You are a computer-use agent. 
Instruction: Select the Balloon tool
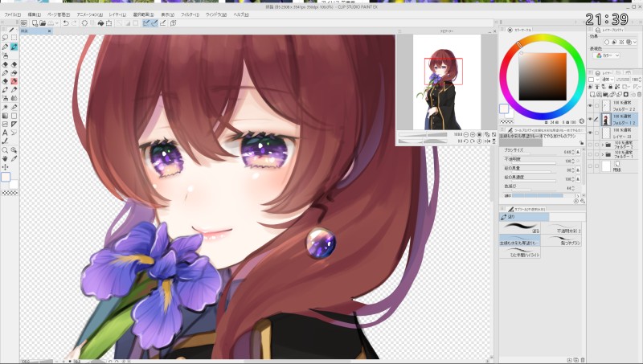[14, 133]
